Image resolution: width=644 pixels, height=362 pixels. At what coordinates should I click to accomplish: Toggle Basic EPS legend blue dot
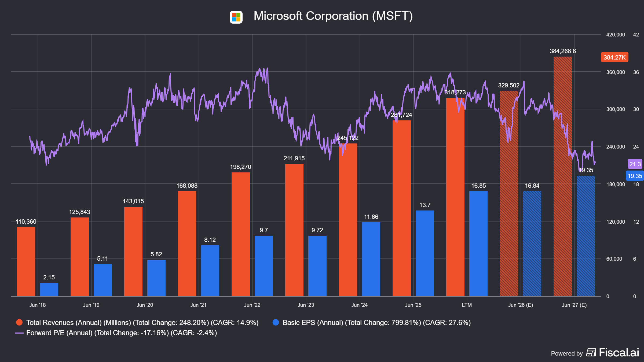[276, 322]
